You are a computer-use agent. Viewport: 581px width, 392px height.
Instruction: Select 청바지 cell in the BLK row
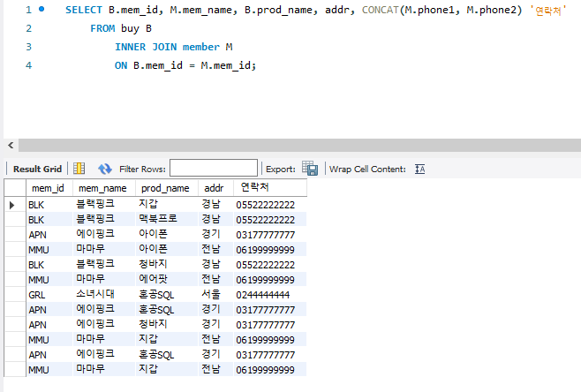tap(166, 264)
